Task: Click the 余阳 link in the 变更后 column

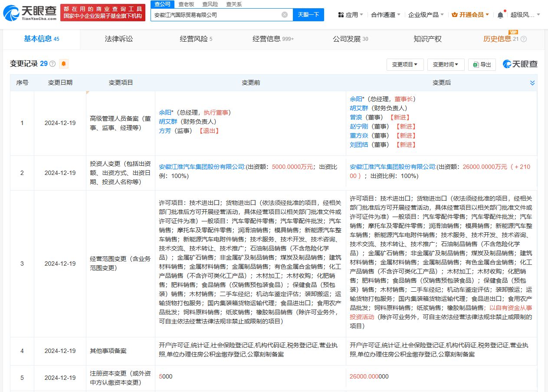Action: tap(356, 99)
